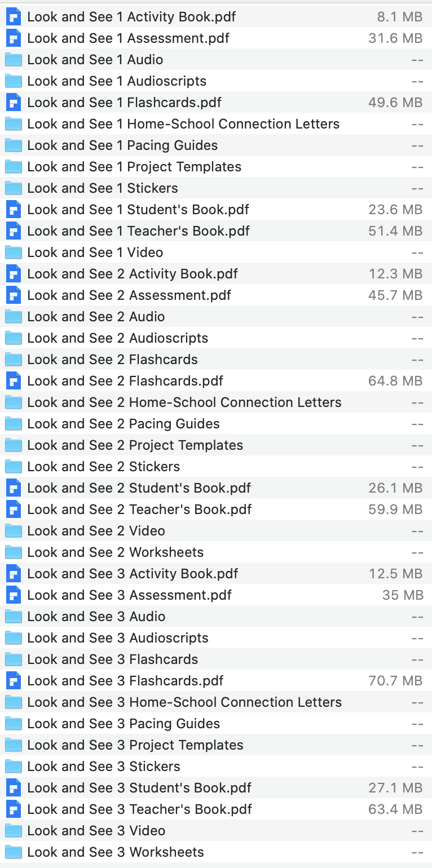Viewport: 432px width, 868px height.
Task: Click the folder icon for Look and See 2 Video
Action: click(13, 530)
